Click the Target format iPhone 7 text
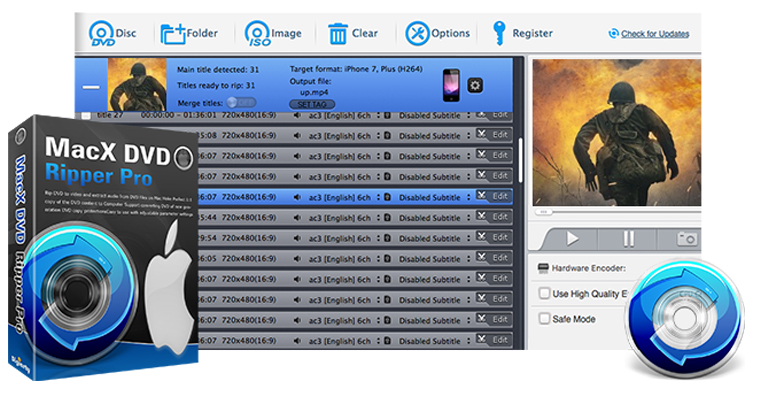The width and height of the screenshot is (760, 397). [x=356, y=69]
